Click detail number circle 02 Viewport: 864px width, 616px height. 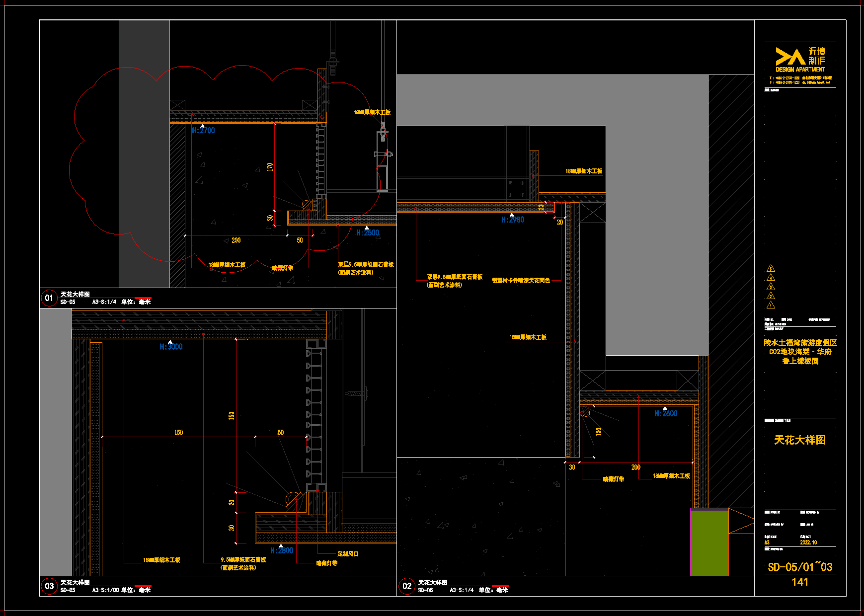[x=406, y=586]
